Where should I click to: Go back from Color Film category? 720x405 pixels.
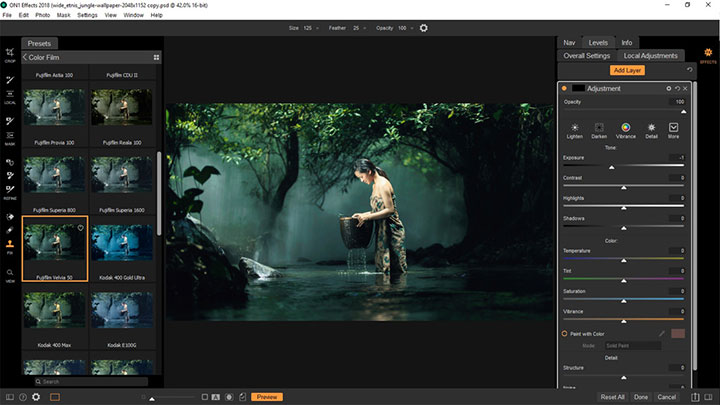click(24, 58)
